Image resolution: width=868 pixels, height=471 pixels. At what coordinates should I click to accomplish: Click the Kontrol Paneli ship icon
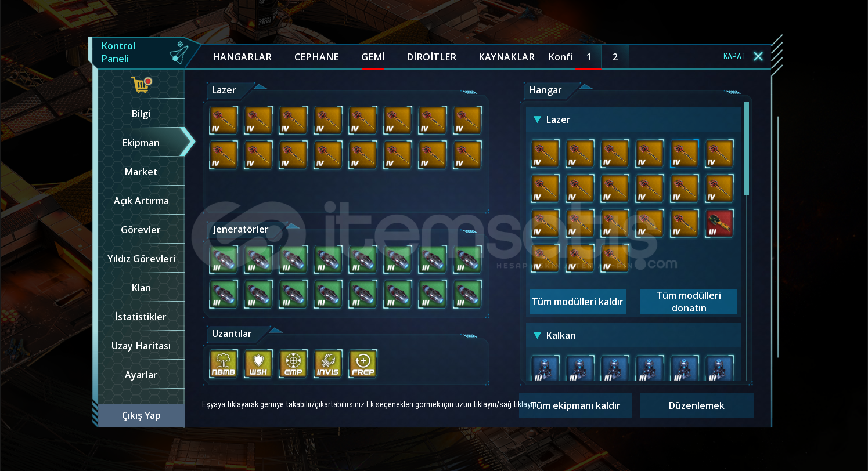tap(179, 52)
